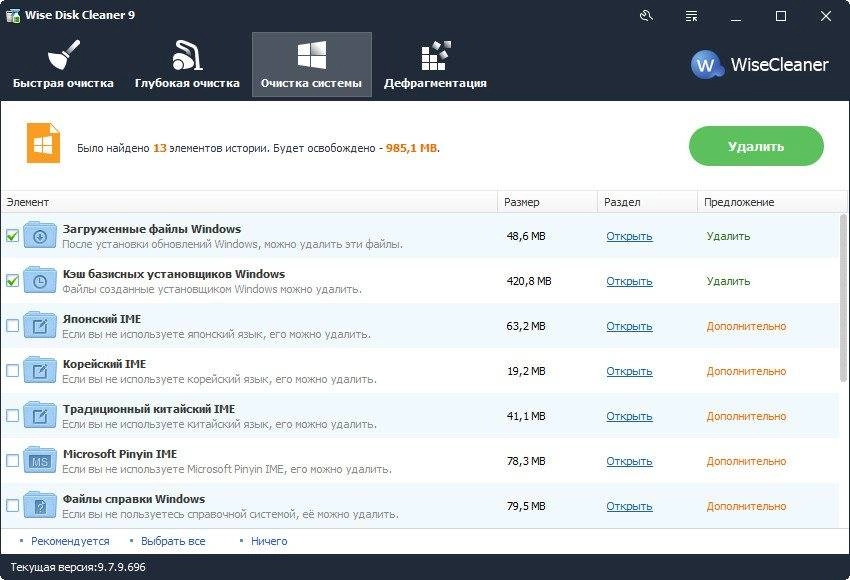Open the wrench settings icon in title bar

(x=646, y=16)
